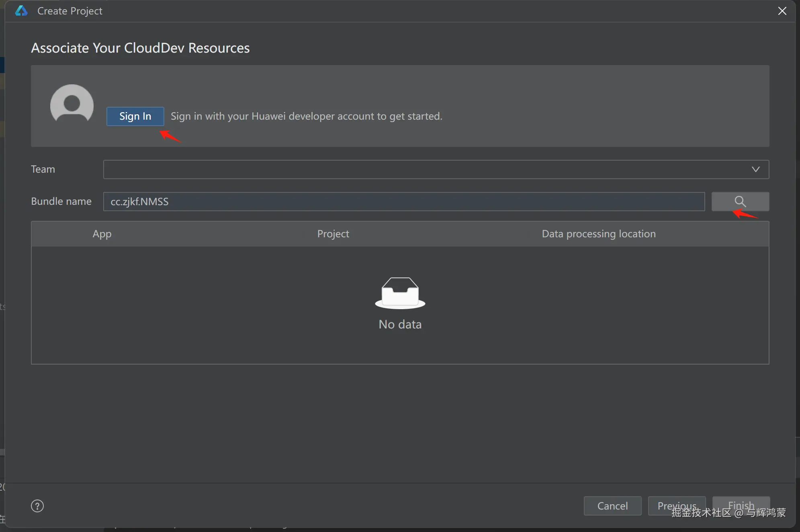The height and width of the screenshot is (532, 800).
Task: Search bundle name with magnifier icon
Action: tap(740, 202)
